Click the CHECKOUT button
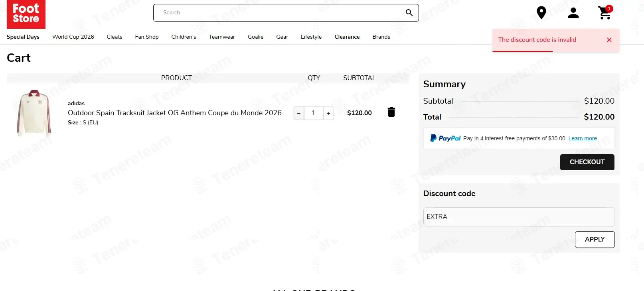644x291 pixels. 587,162
